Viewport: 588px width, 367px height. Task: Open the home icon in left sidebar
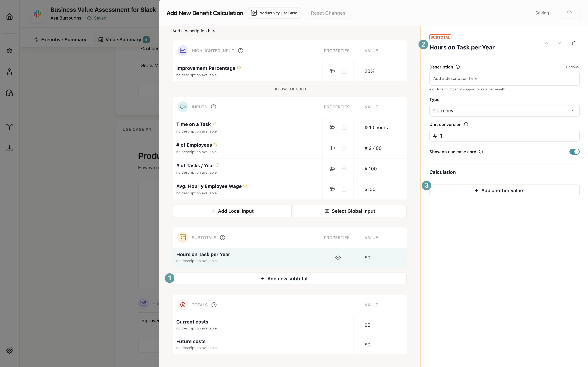[10, 17]
